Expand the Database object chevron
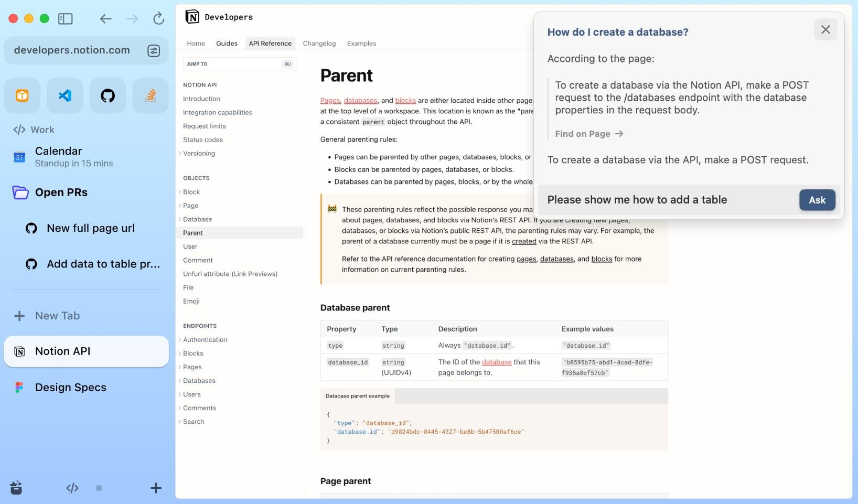 tap(180, 219)
